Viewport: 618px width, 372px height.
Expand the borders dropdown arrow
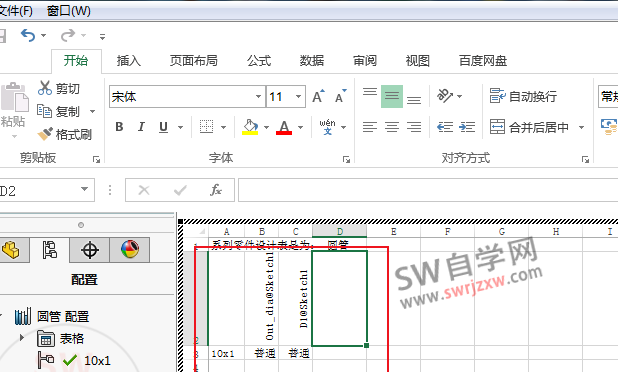[223, 127]
